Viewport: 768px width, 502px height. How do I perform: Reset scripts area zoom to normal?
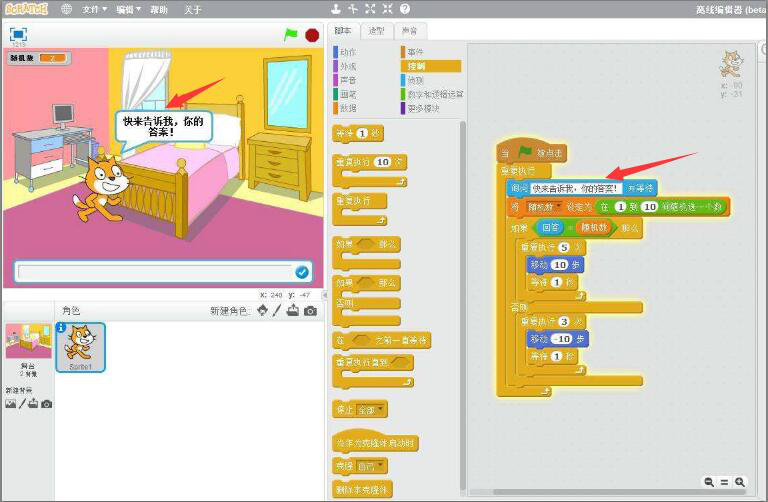point(724,482)
